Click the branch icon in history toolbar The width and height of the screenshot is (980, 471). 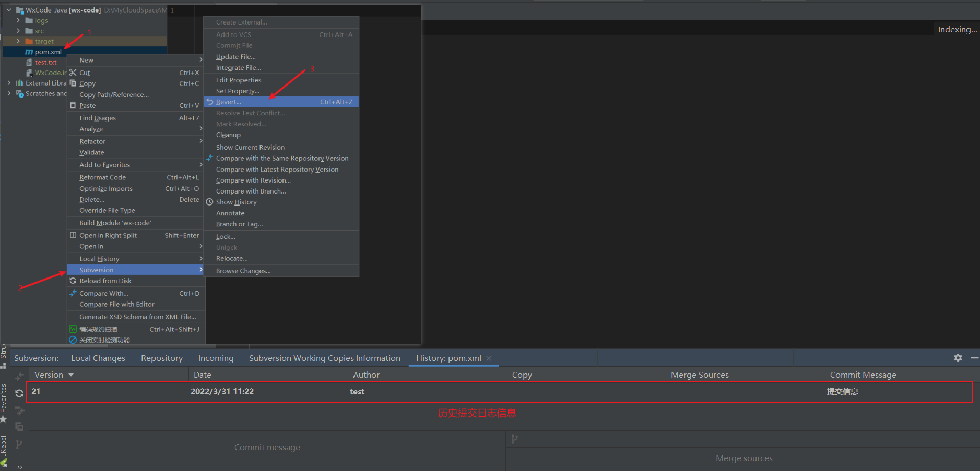tap(19, 444)
